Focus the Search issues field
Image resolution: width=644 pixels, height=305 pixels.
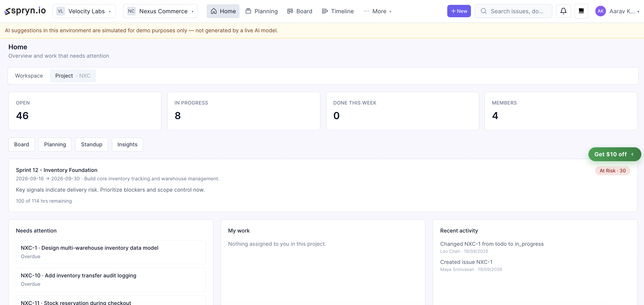coord(513,11)
